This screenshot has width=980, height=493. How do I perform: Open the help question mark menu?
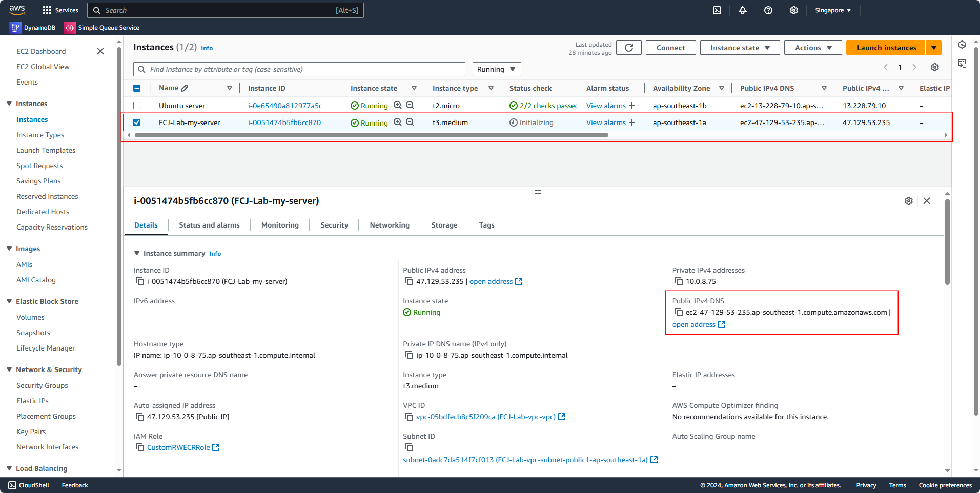coord(768,10)
